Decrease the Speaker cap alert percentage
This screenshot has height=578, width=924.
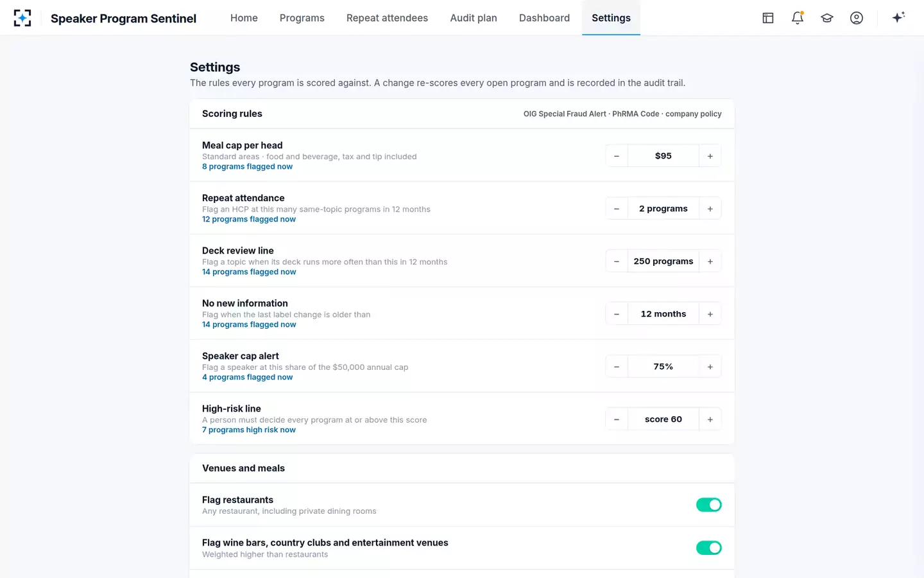pyautogui.click(x=617, y=367)
